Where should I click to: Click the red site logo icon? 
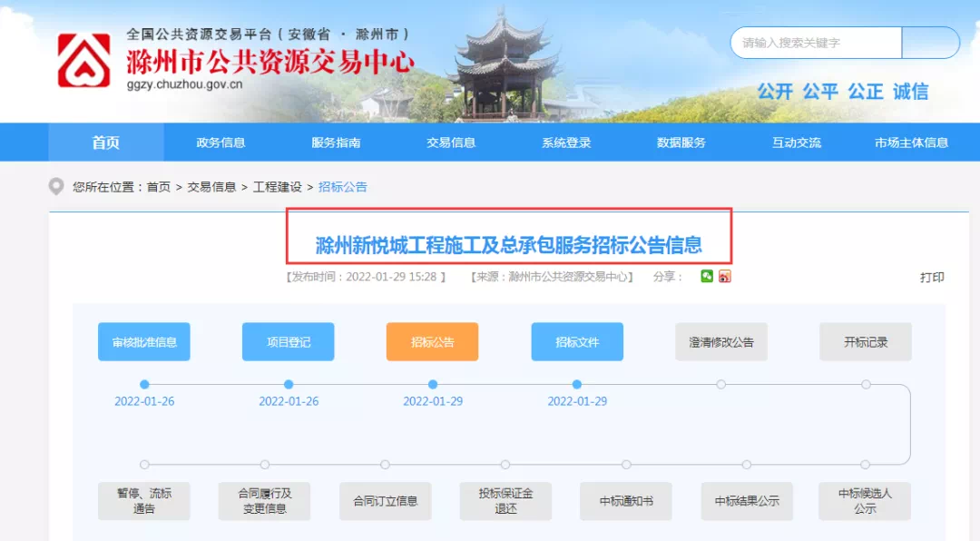pos(83,61)
